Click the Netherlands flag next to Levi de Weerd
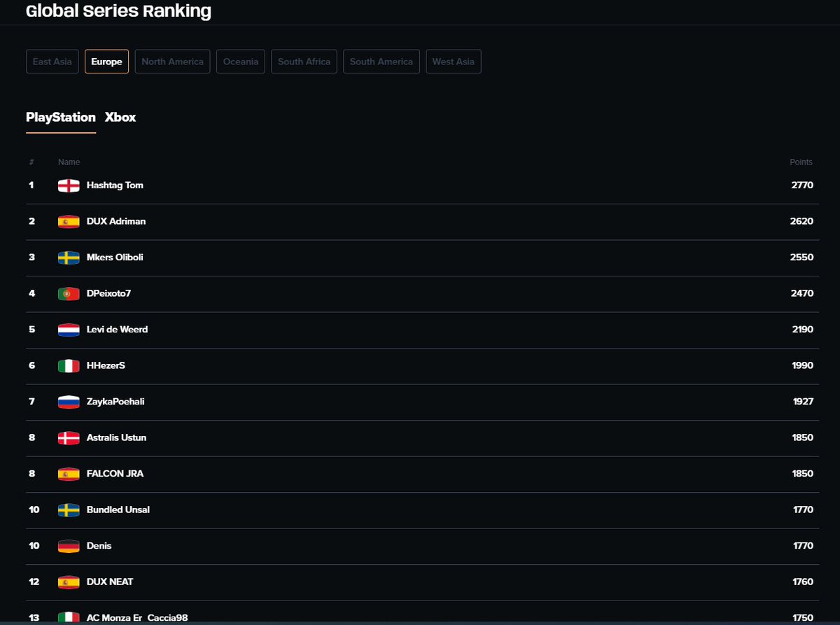Screen dimensions: 840x625 pyautogui.click(x=69, y=330)
